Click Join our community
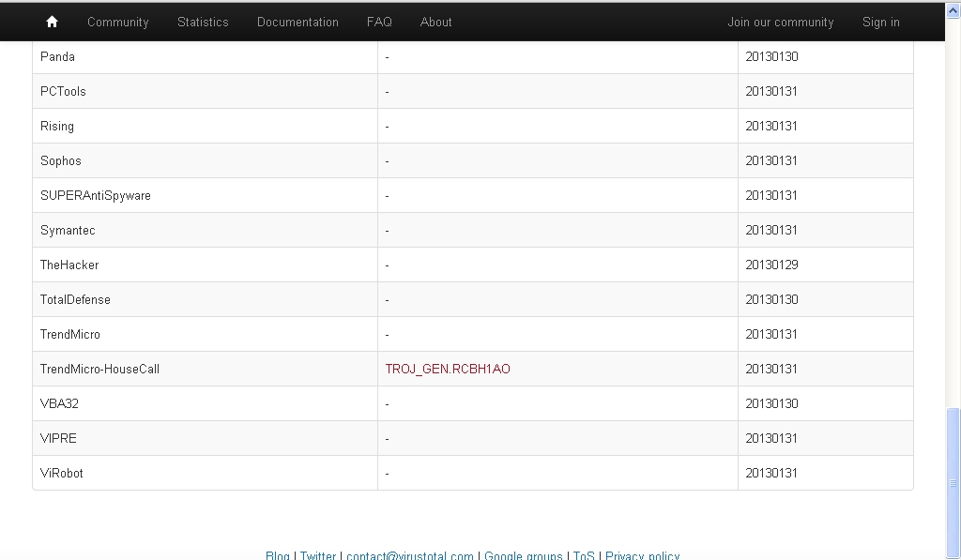 (x=780, y=23)
